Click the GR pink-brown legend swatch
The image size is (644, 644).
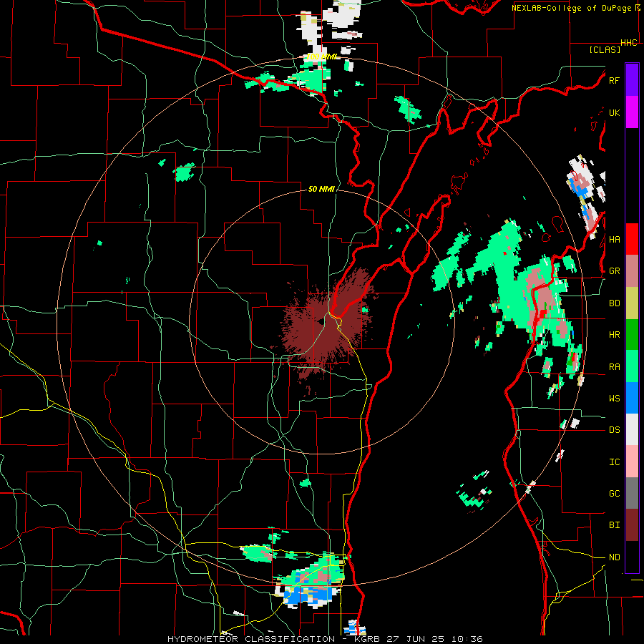632,271
